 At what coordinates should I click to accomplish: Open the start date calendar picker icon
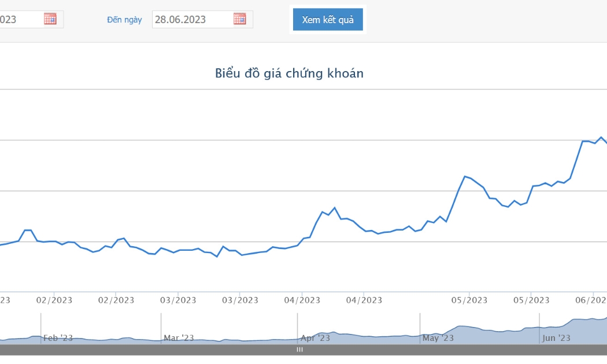point(50,19)
